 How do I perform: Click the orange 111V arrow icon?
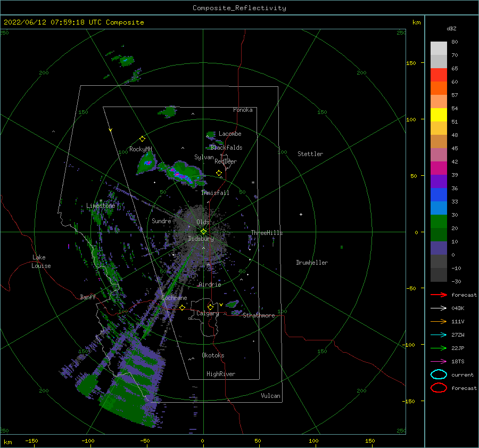[439, 321]
